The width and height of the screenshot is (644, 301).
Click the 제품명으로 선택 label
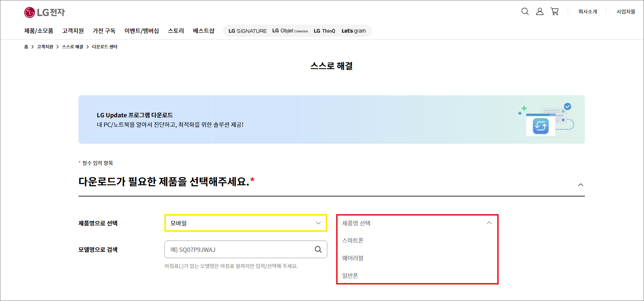[x=98, y=223]
